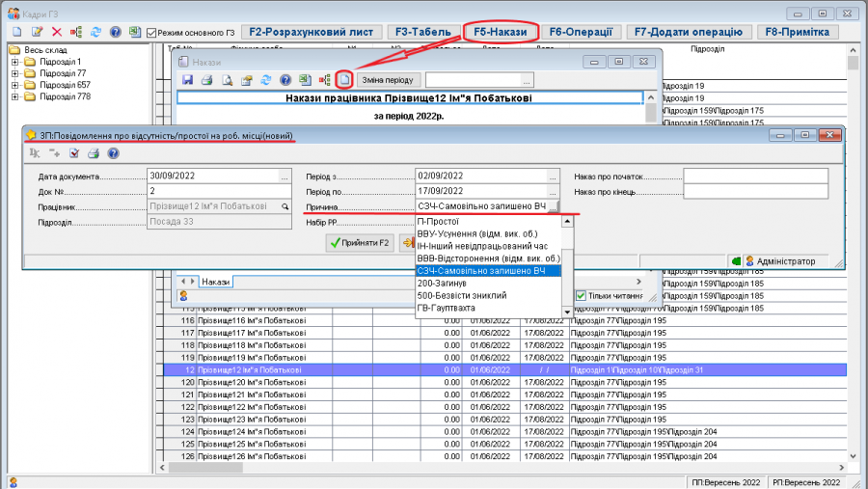Click the Excel export icon in main toolbar
This screenshot has height=489, width=868.
point(134,32)
